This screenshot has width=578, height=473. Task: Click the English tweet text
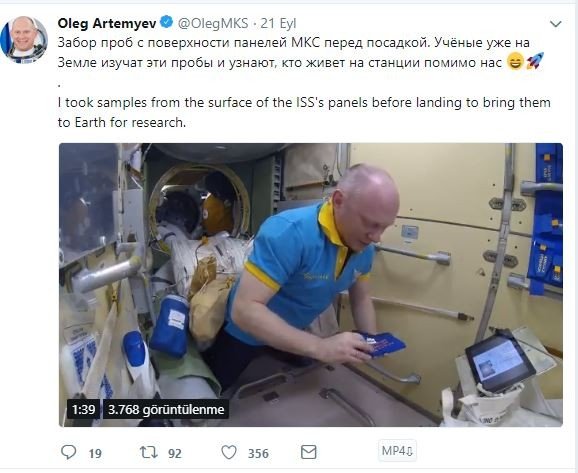(304, 112)
